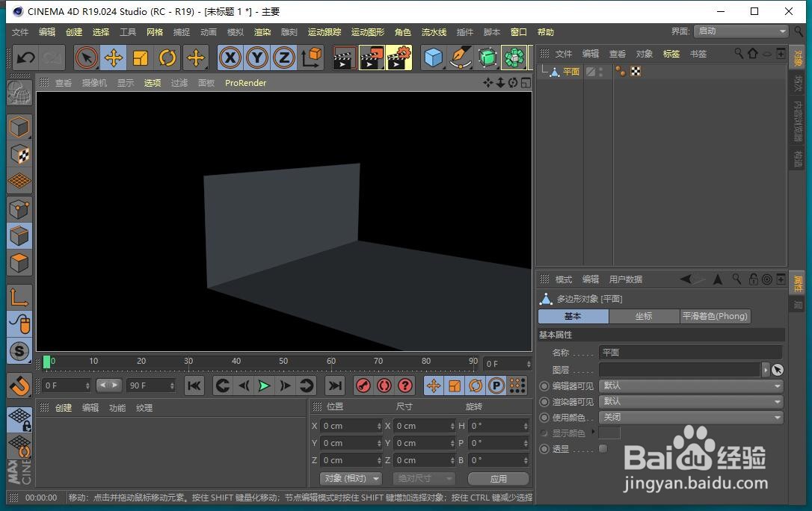The width and height of the screenshot is (812, 511).
Task: Switch to Texture mode in sidebar
Action: pyautogui.click(x=19, y=155)
